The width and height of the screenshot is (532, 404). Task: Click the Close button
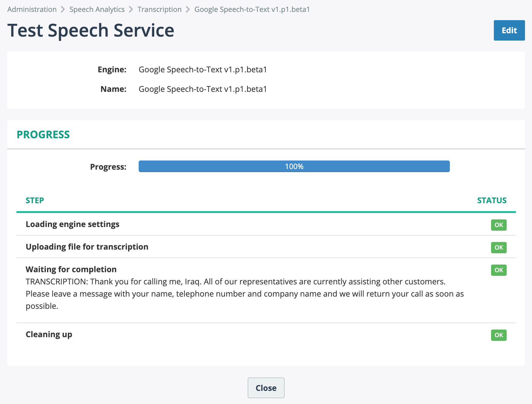[266, 388]
